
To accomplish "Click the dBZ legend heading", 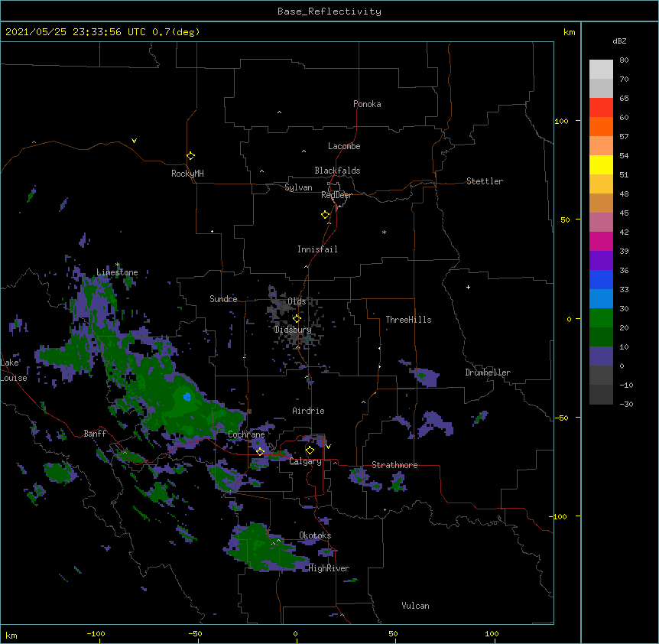I will [619, 41].
